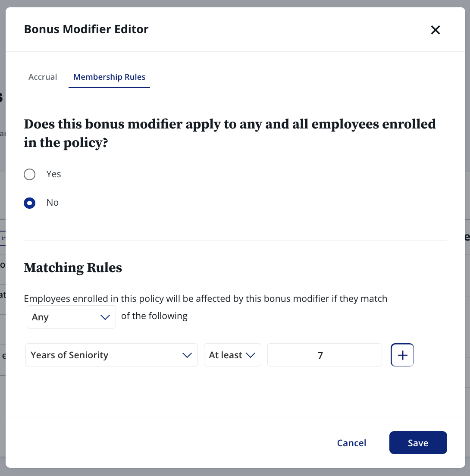Select the Membership Rules tab

coord(109,77)
